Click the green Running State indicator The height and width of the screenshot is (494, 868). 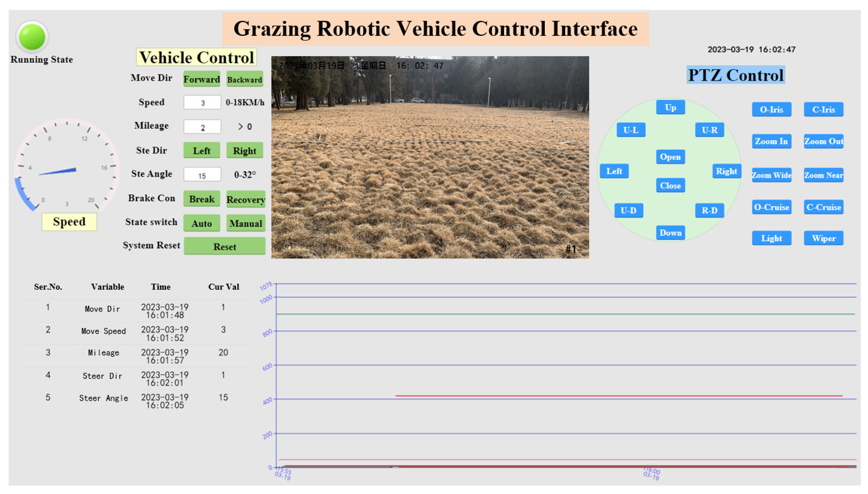(x=32, y=37)
